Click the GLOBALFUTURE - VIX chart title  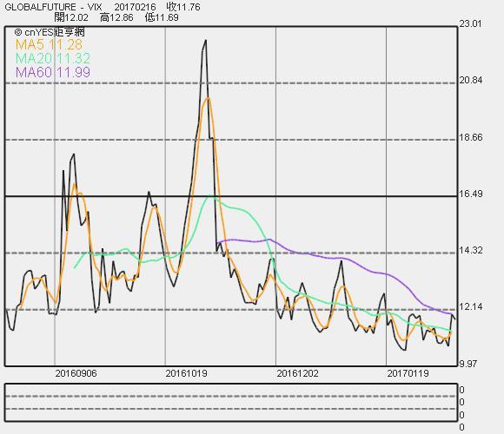pyautogui.click(x=53, y=7)
